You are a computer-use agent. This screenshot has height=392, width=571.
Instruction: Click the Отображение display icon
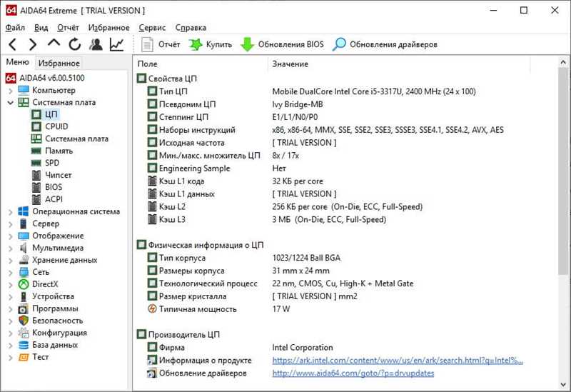pyautogui.click(x=24, y=236)
